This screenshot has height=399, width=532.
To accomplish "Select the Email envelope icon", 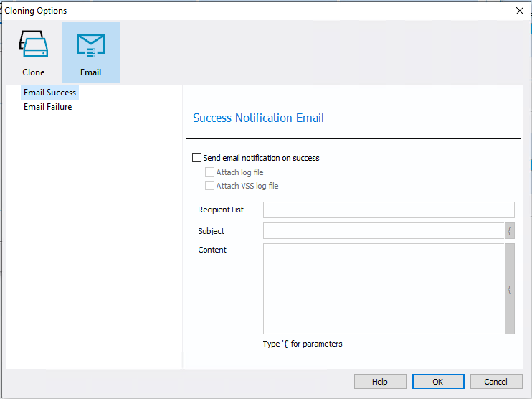I will [91, 44].
